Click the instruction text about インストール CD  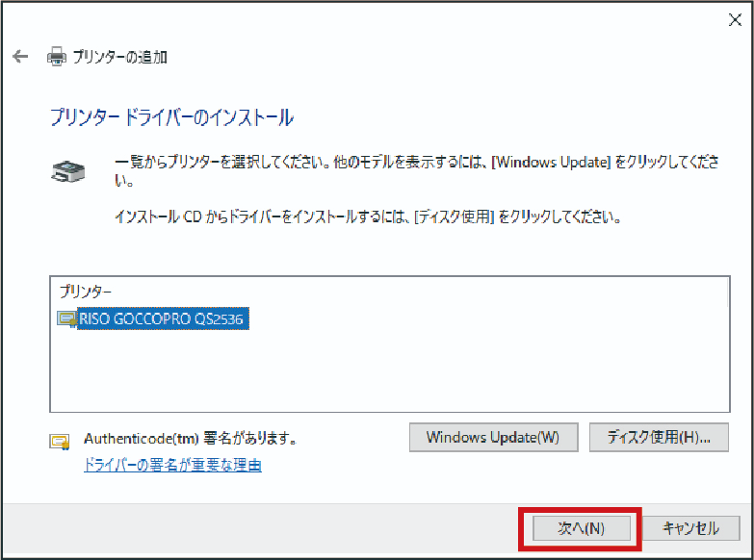click(367, 217)
